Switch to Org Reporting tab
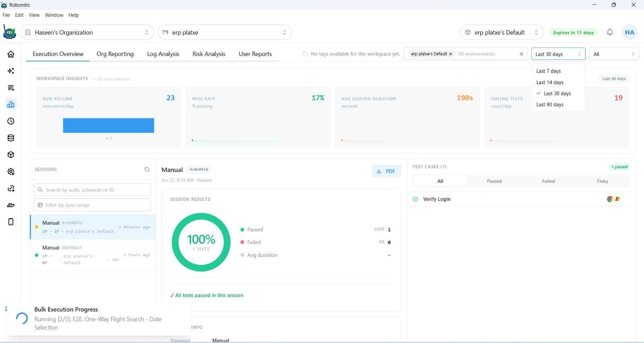This screenshot has height=343, width=644. (x=115, y=54)
